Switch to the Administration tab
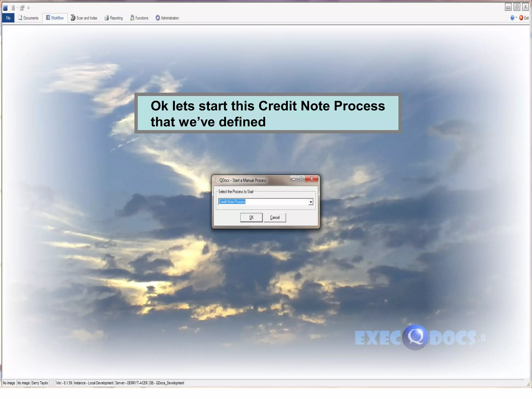This screenshot has height=399, width=532. (167, 18)
